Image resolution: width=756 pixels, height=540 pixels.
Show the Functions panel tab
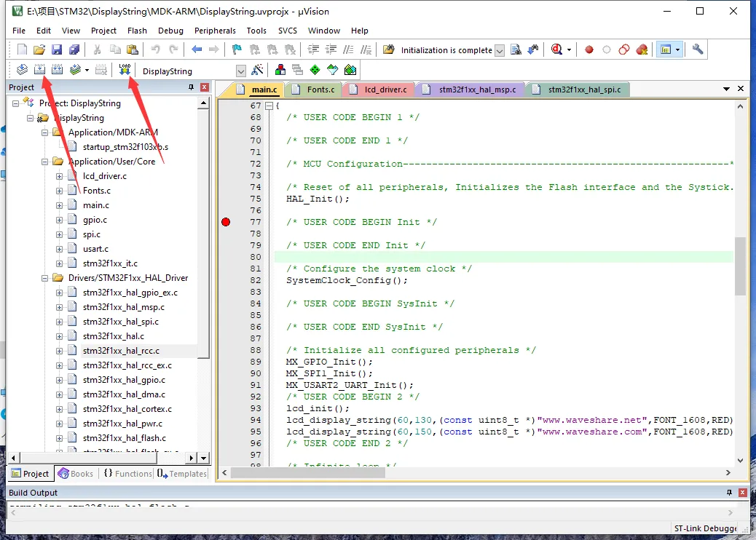pos(127,474)
